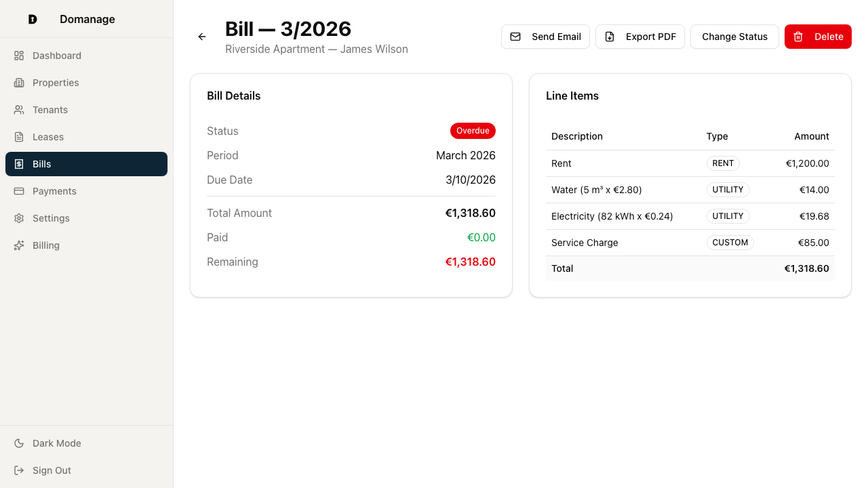Open the Change Status selector
Viewport: 868px width, 488px height.
pyautogui.click(x=734, y=37)
